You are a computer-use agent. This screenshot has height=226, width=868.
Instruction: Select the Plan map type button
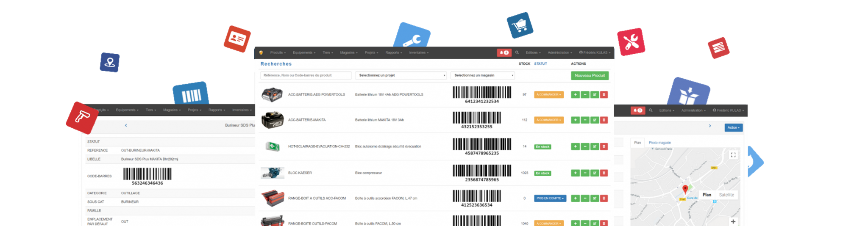707,195
